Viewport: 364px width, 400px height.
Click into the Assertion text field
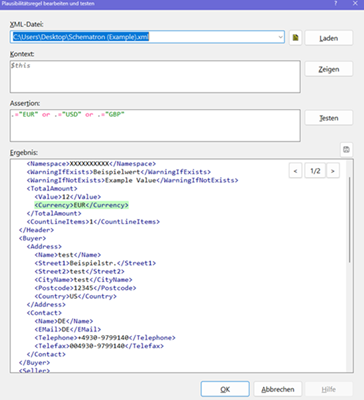pos(155,126)
